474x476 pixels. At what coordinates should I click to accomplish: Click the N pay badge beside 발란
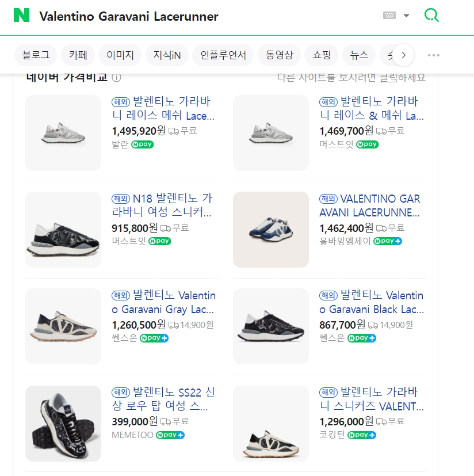coord(143,144)
